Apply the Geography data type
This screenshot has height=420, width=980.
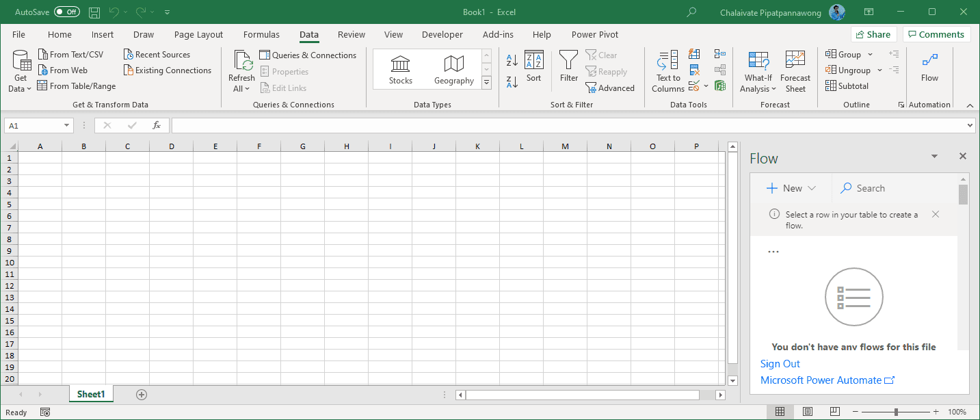[453, 68]
